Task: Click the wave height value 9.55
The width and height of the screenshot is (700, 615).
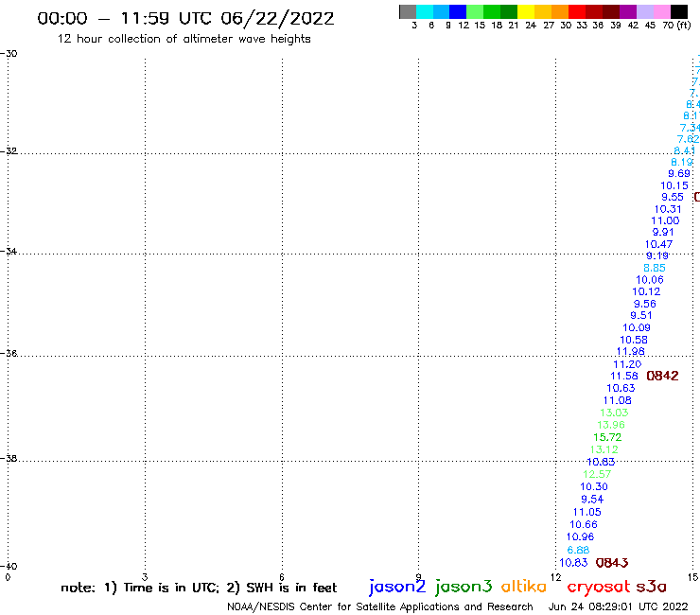Action: [673, 197]
